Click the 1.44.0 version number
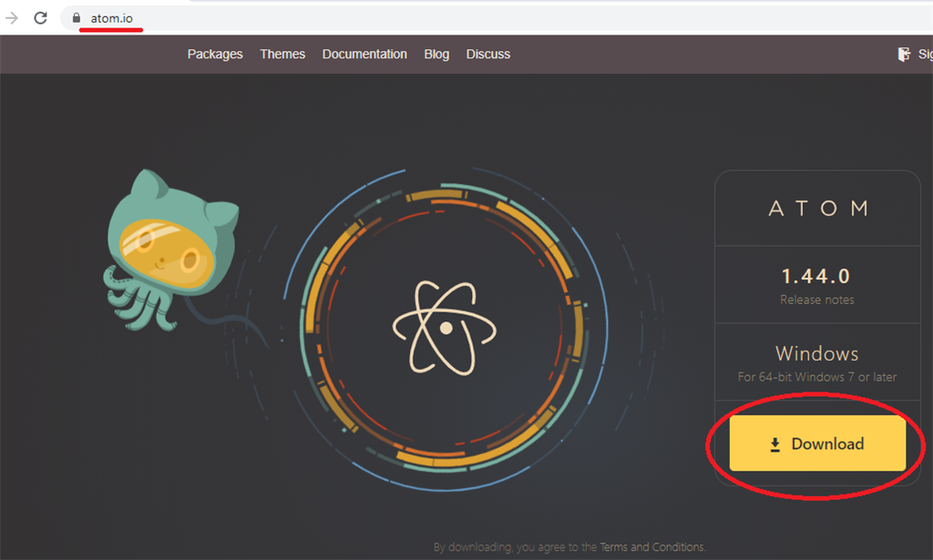This screenshot has width=933, height=560. pos(816,277)
